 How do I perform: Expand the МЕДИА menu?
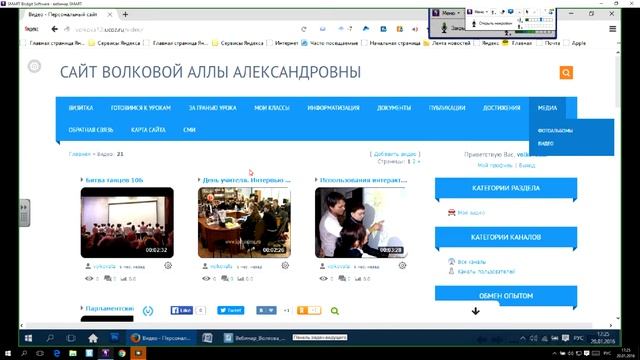click(x=547, y=108)
